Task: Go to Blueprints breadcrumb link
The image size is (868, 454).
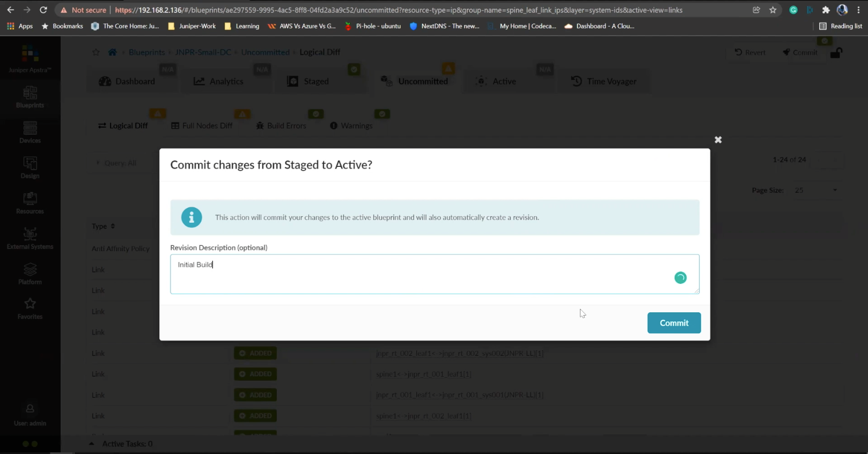Action: (147, 52)
